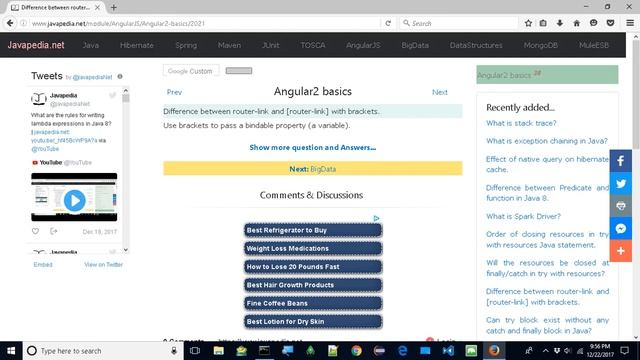Open the smiley face toolbar icon
This screenshot has width=640, height=360.
coord(593,23)
